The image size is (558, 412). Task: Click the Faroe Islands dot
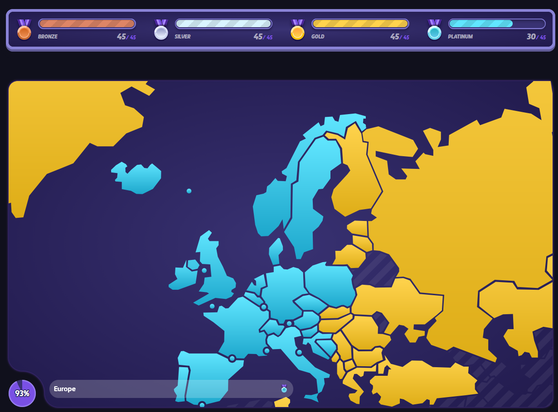tap(189, 191)
